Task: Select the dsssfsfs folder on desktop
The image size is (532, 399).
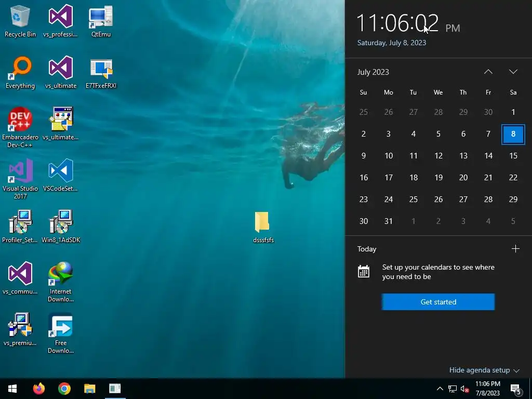Action: click(x=263, y=227)
